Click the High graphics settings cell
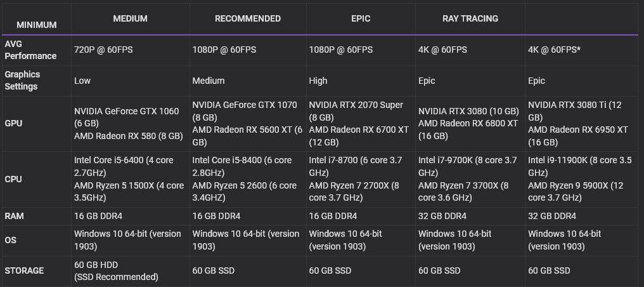Screen dimensions: 644x287 (x=318, y=81)
